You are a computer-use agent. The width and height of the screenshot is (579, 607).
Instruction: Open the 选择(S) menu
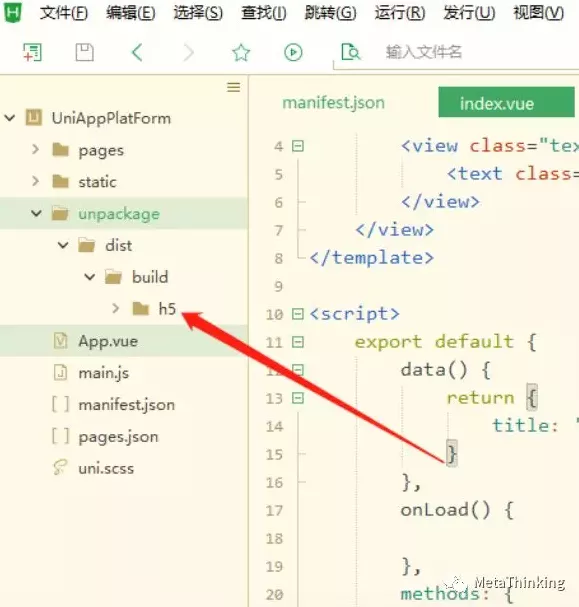[198, 13]
